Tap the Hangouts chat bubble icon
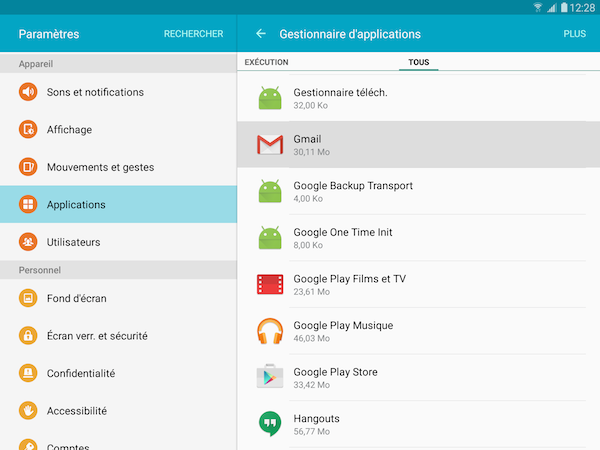 click(x=270, y=424)
